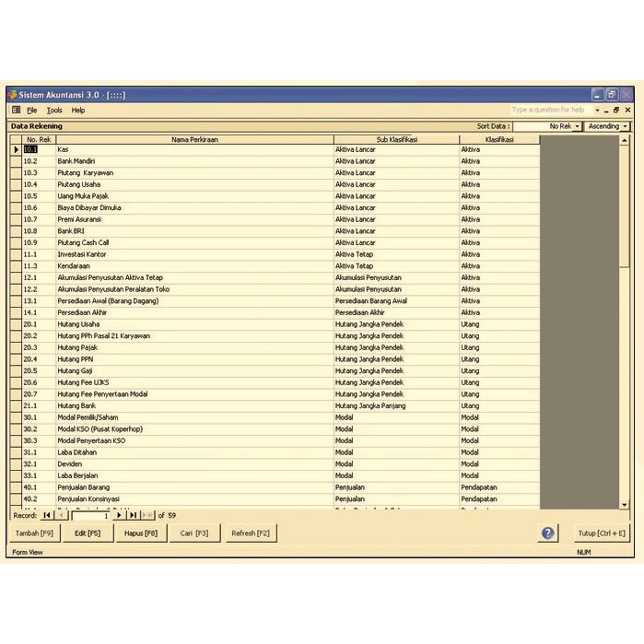Select the Premi Asuransi cell

tap(194, 219)
